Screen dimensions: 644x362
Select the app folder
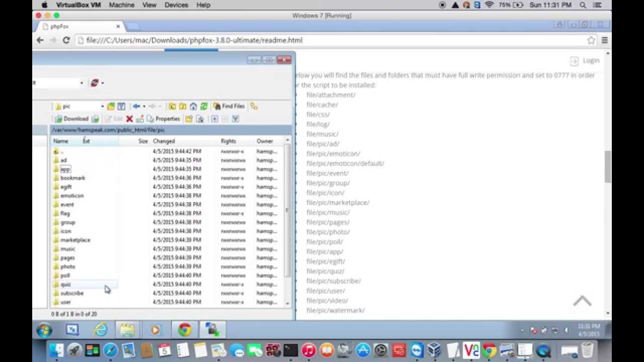point(65,169)
